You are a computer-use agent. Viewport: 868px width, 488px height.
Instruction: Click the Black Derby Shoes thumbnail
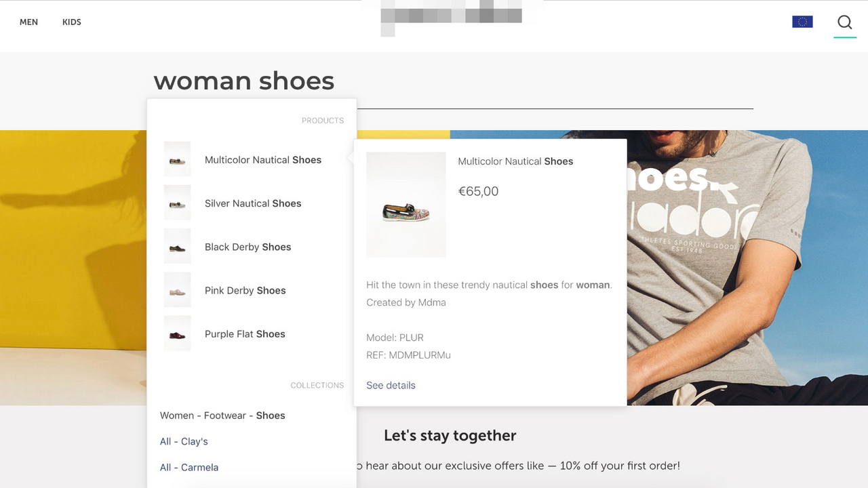(x=177, y=246)
